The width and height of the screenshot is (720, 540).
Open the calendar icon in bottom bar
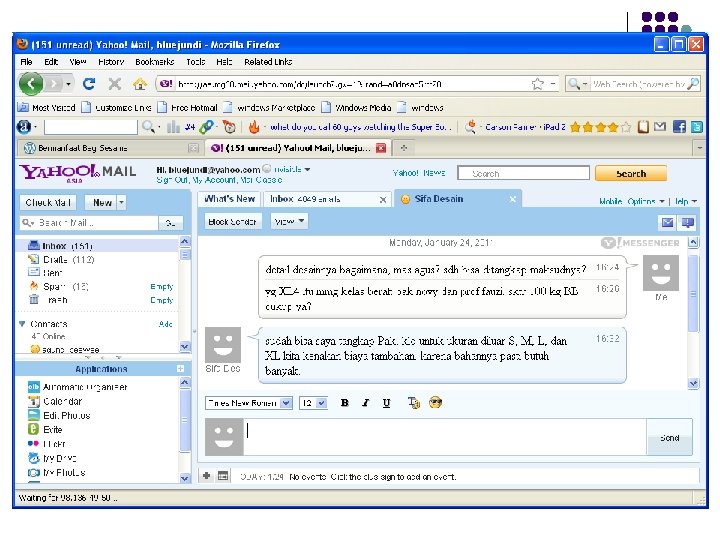[223, 476]
